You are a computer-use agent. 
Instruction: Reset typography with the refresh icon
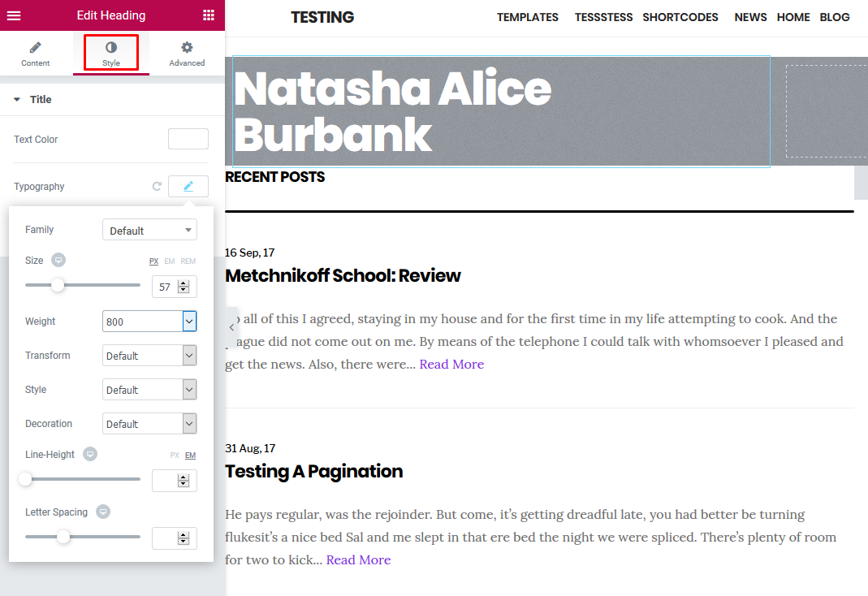point(157,187)
